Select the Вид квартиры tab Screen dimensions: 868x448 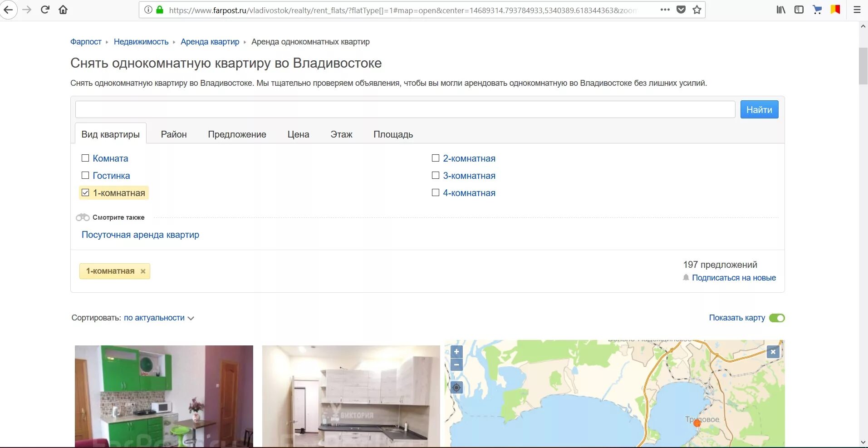click(111, 134)
